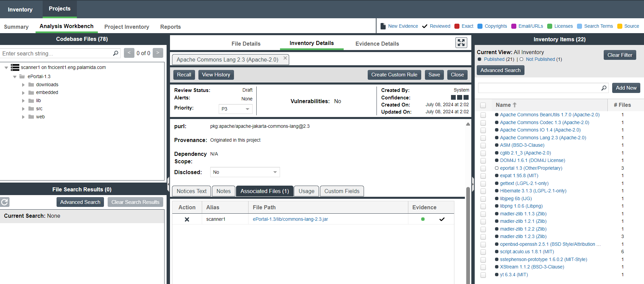Remove associated file with the X action icon
Image resolution: width=644 pixels, height=284 pixels.
pyautogui.click(x=187, y=219)
